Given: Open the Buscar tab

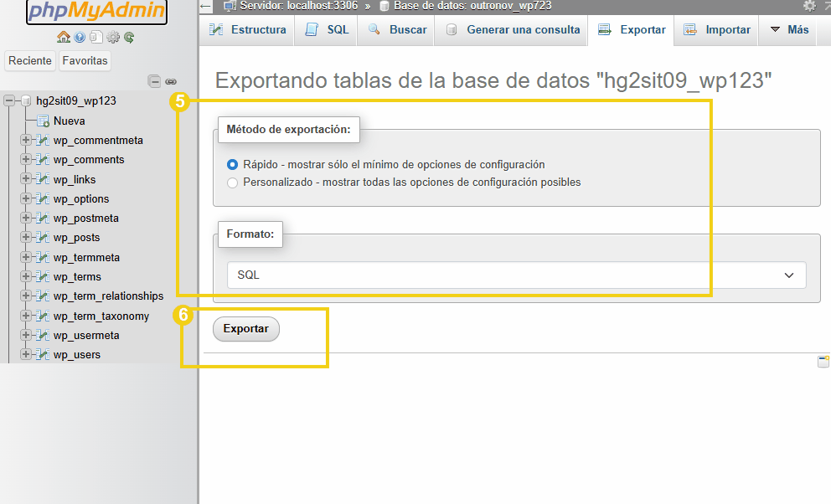Looking at the screenshot, I should (397, 29).
